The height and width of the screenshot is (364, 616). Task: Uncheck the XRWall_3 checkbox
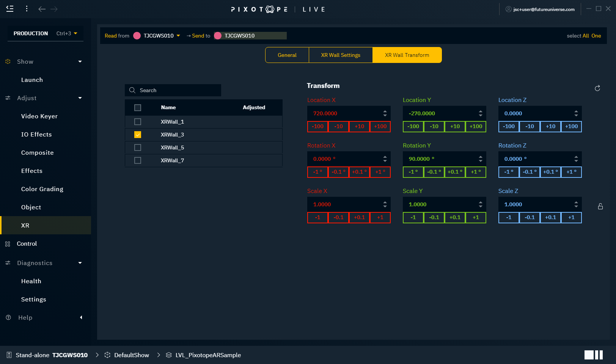point(138,135)
